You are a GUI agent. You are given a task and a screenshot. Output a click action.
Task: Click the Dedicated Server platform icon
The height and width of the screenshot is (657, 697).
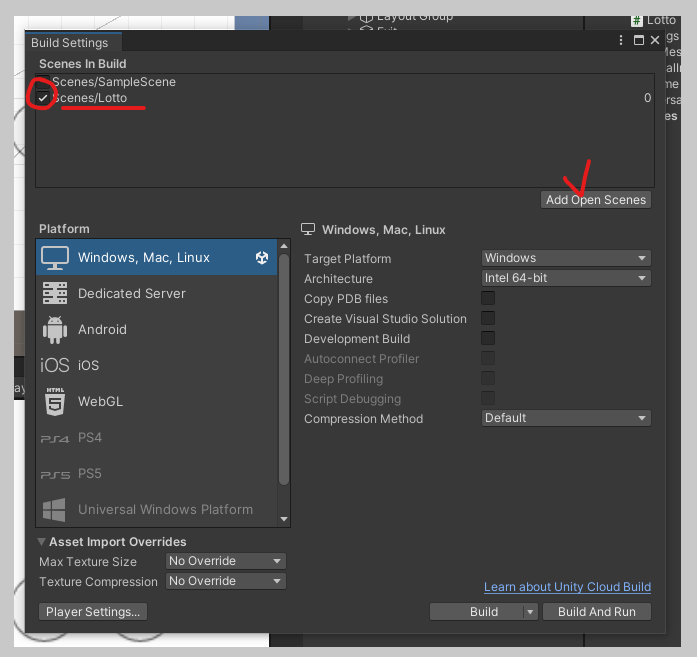click(55, 293)
